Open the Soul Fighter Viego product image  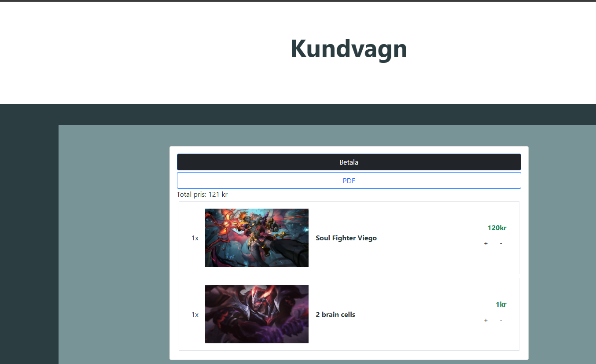pyautogui.click(x=257, y=238)
